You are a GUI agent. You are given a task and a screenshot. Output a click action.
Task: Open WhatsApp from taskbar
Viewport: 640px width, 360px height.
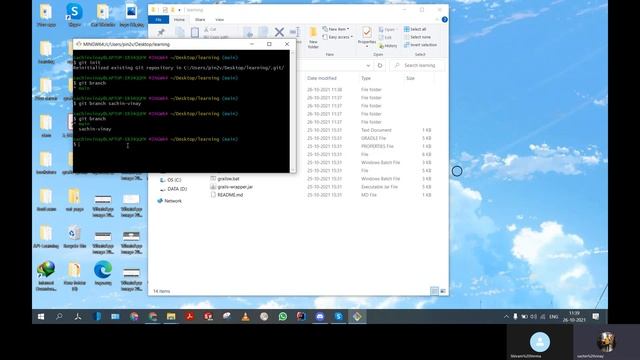pyautogui.click(x=282, y=316)
